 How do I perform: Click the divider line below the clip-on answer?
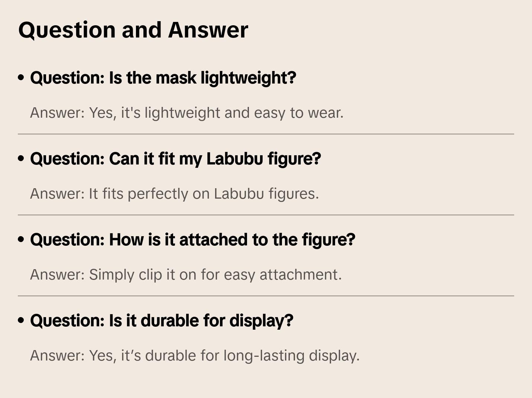266,296
